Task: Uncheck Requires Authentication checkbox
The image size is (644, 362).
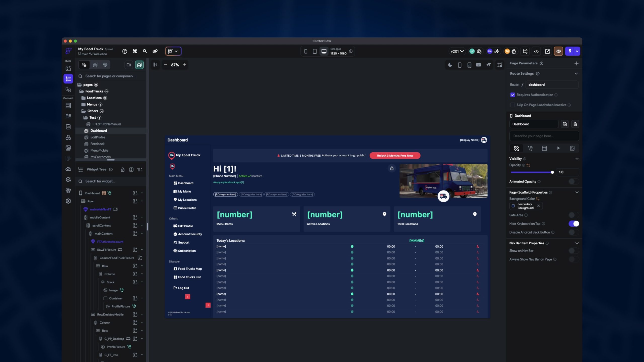Action: pos(512,95)
